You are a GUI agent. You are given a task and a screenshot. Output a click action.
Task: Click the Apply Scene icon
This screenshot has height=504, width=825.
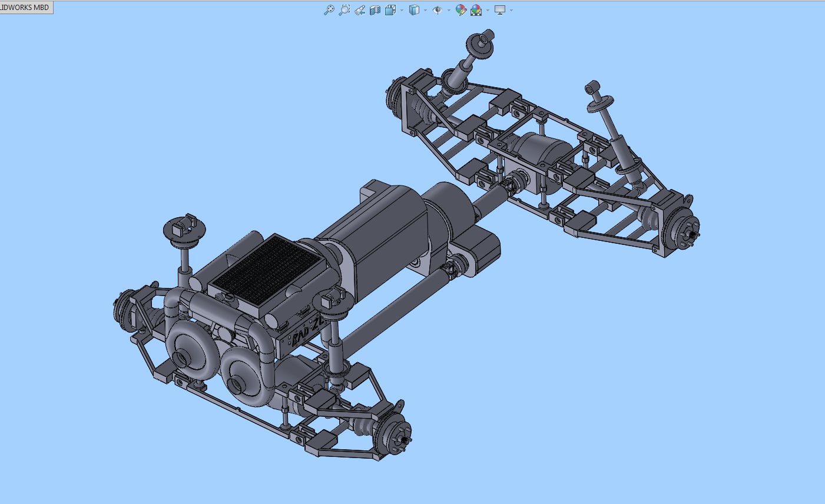point(476,10)
